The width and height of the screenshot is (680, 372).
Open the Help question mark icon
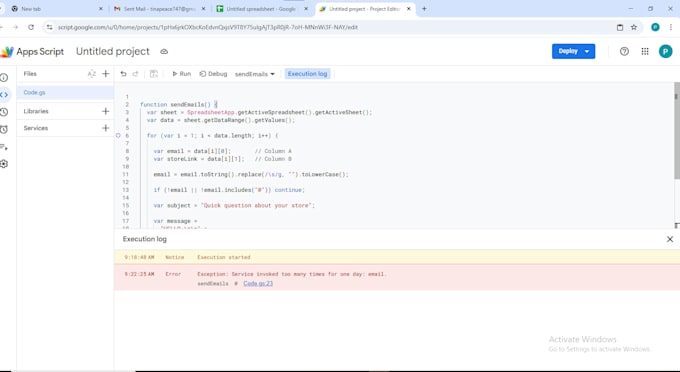[624, 51]
